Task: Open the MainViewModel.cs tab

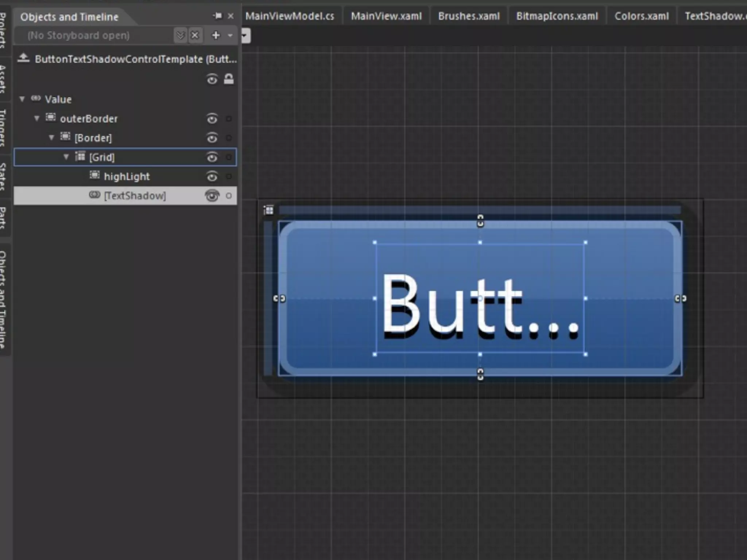Action: [x=290, y=16]
